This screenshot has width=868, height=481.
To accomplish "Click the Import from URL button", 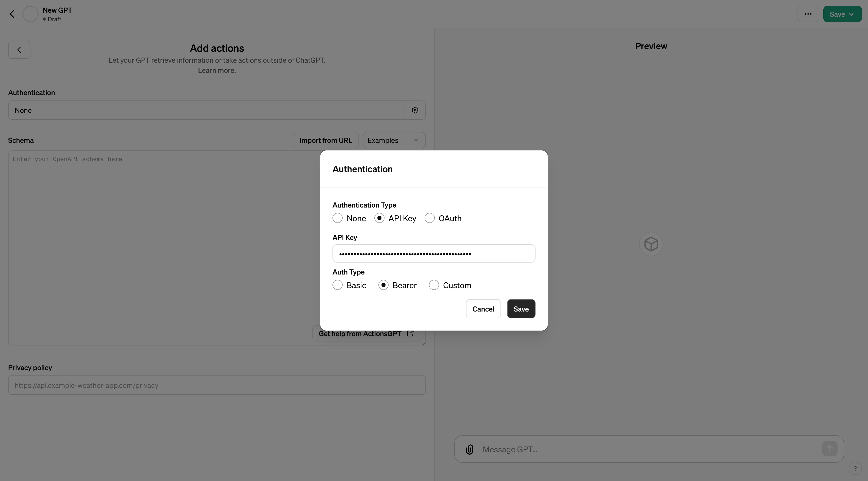I will click(x=325, y=140).
